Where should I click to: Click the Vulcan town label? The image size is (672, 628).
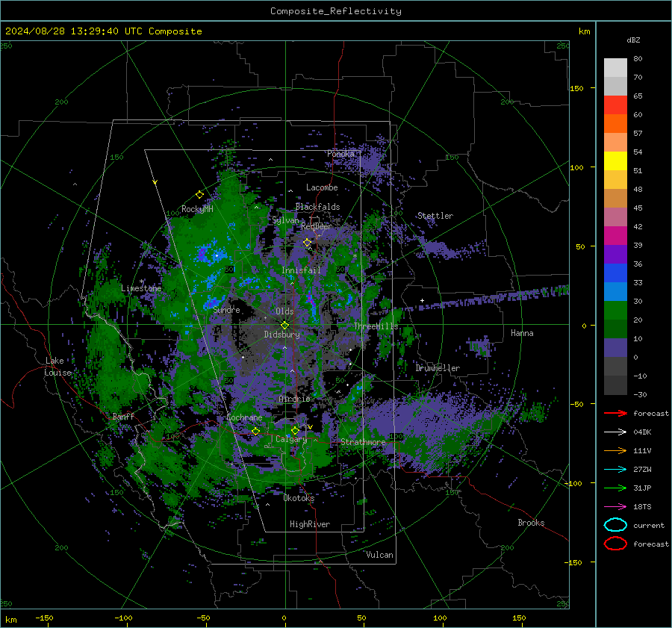(x=379, y=555)
